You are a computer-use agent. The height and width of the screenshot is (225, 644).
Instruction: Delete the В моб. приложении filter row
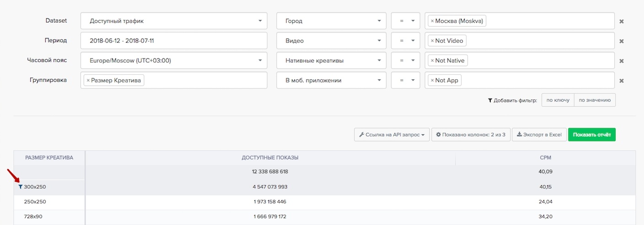point(622,81)
